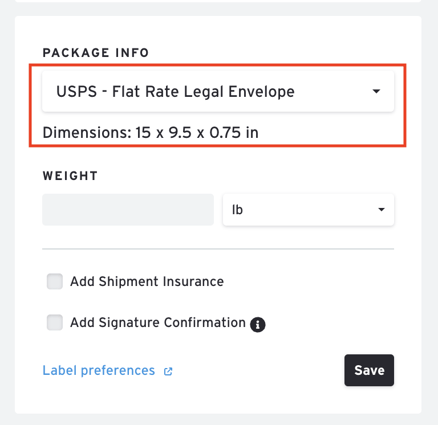Enable the Add Shipment Insurance checkbox
The width and height of the screenshot is (438, 425).
coord(55,281)
